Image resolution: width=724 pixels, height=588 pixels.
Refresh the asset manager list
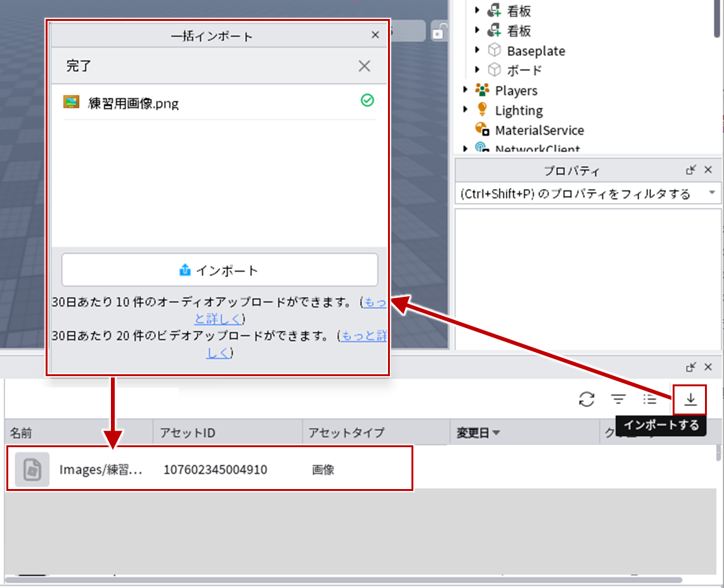point(586,399)
